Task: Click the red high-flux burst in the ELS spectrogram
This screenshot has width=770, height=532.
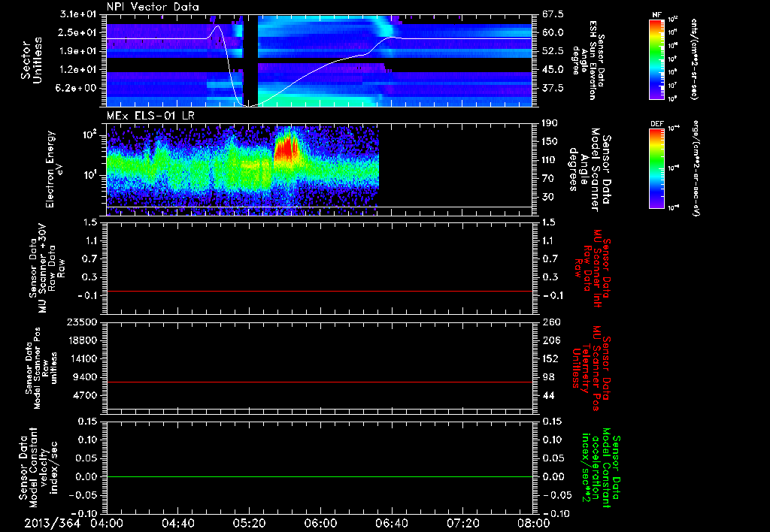Action: 286,148
